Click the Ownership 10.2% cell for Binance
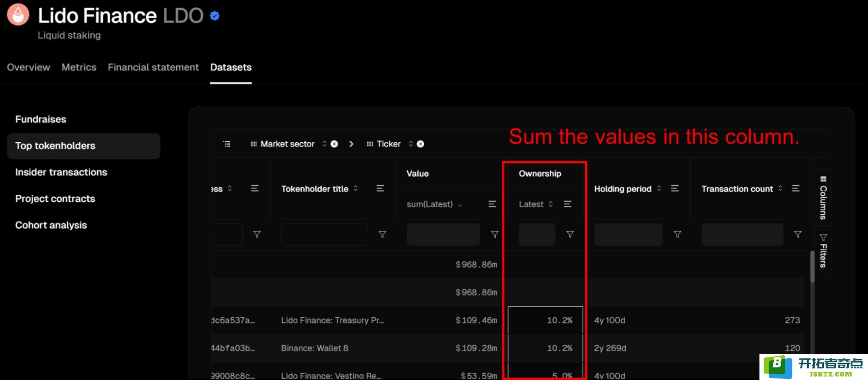This screenshot has height=380, width=868. coord(545,348)
